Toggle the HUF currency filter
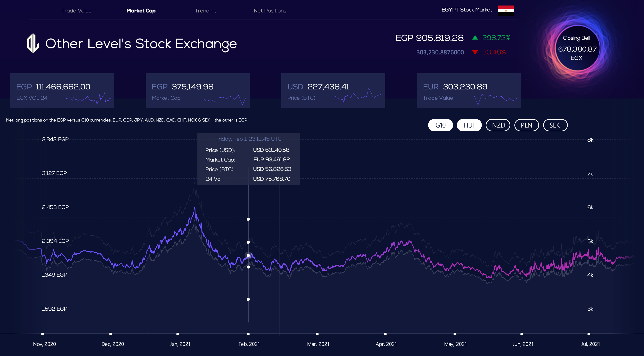The image size is (644, 356). 469,125
